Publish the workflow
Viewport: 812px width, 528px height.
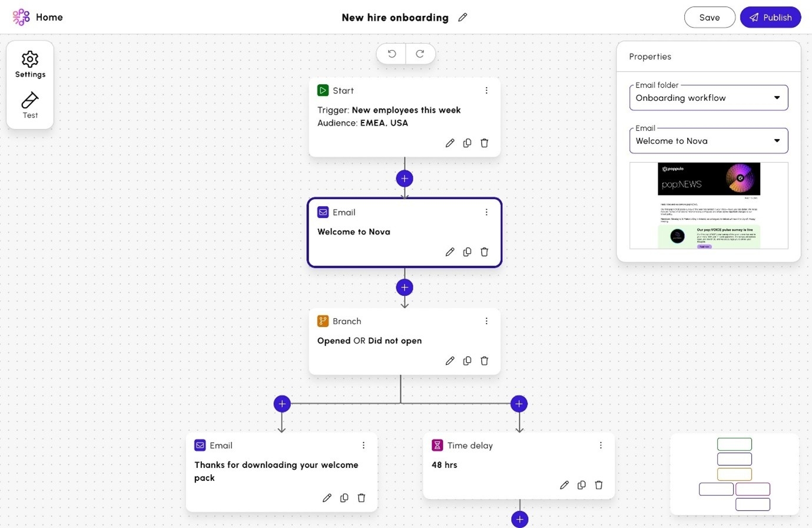click(770, 17)
